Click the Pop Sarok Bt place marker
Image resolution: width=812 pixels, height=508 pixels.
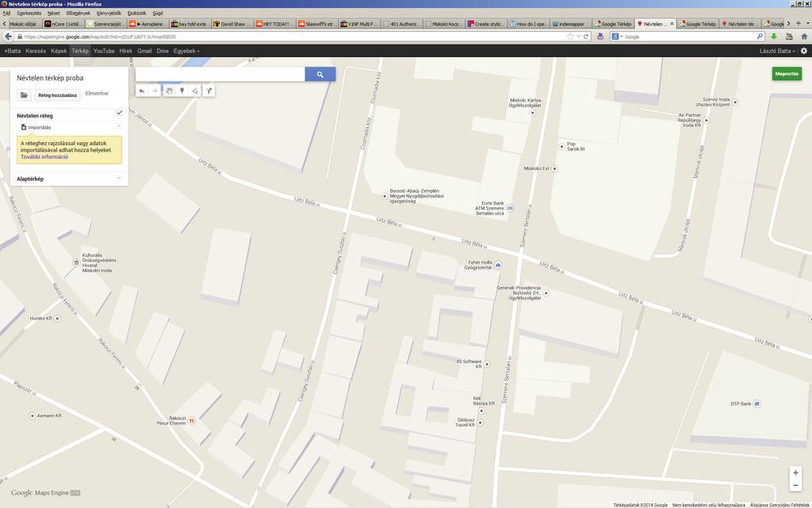561,147
